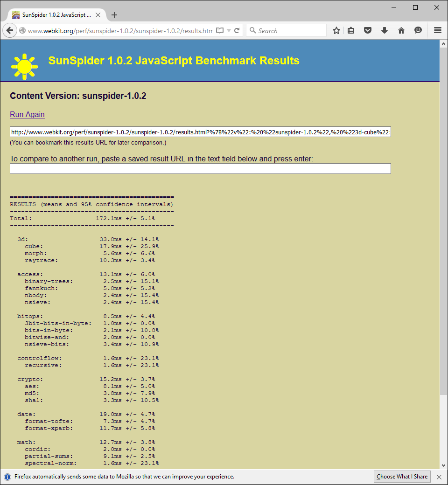The width and height of the screenshot is (448, 485).
Task: Dismiss the Mozilla data notification bar
Action: coord(439,477)
